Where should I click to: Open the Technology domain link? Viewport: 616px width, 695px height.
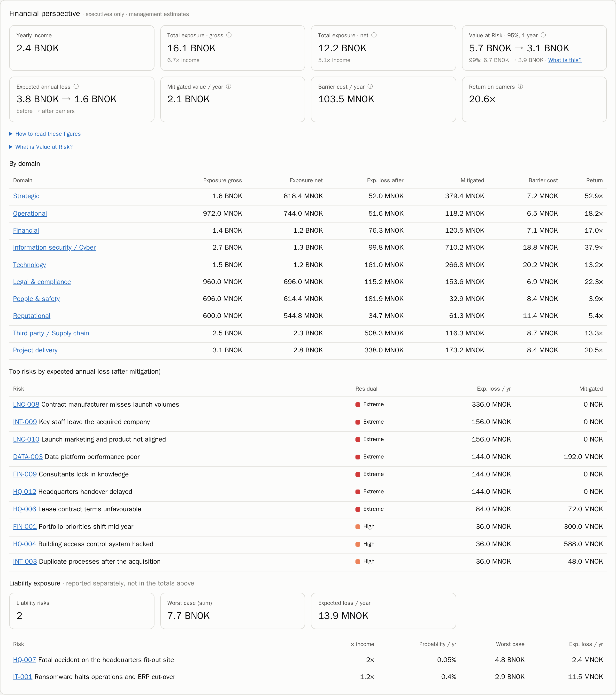coord(29,265)
